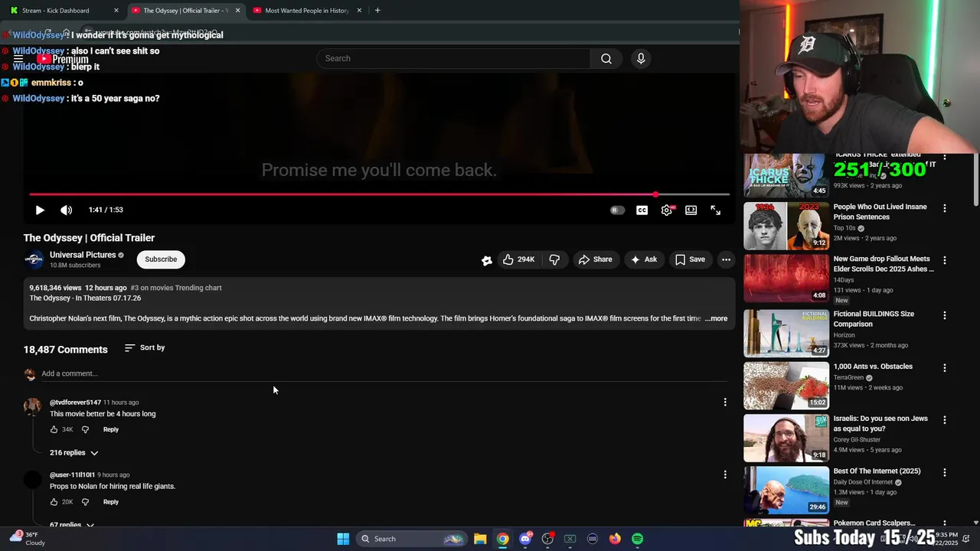Open options for Prison Sentences video

[944, 208]
